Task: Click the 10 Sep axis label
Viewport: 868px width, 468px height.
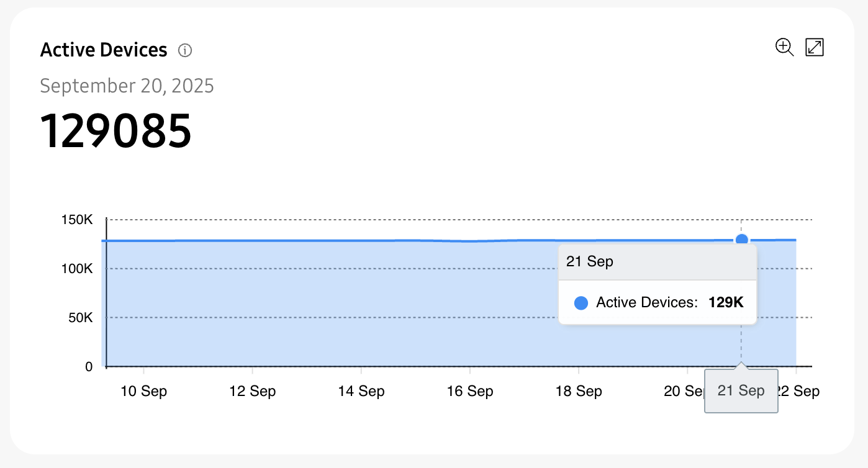Action: (144, 391)
